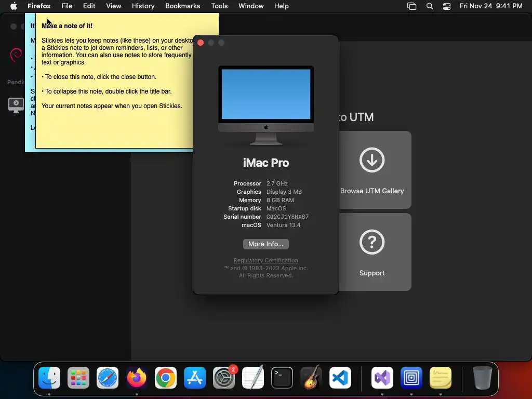Open the Help menu
This screenshot has width=532, height=399.
(281, 6)
